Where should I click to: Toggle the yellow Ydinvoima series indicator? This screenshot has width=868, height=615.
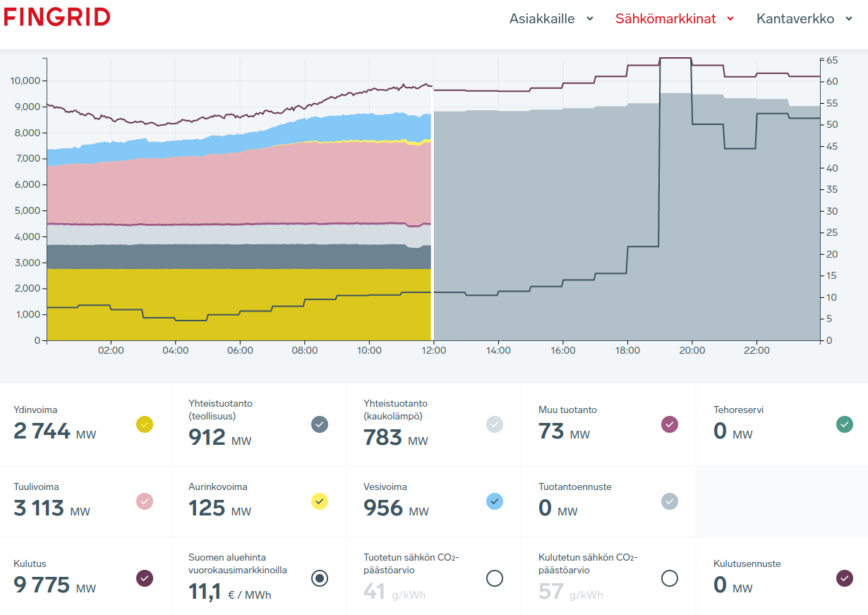[145, 424]
